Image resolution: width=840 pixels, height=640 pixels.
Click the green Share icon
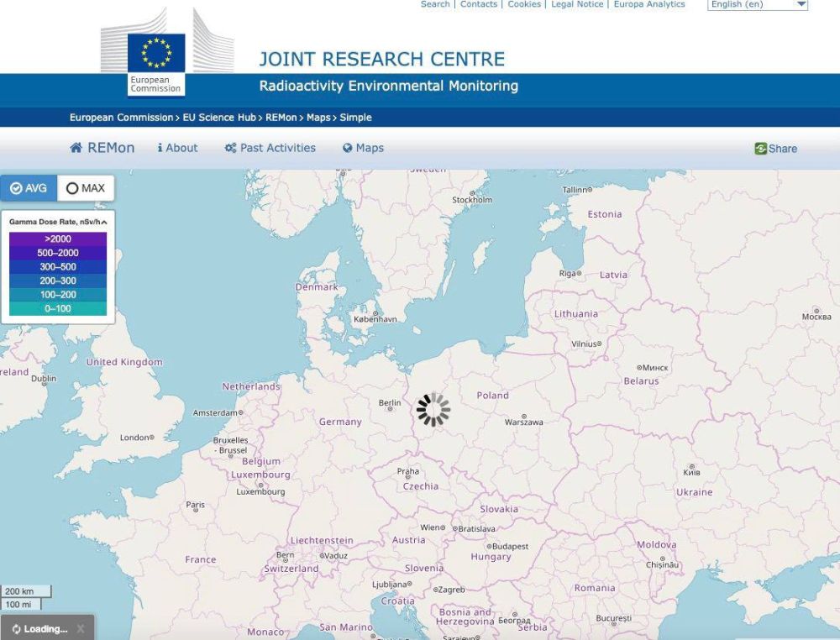tap(760, 149)
